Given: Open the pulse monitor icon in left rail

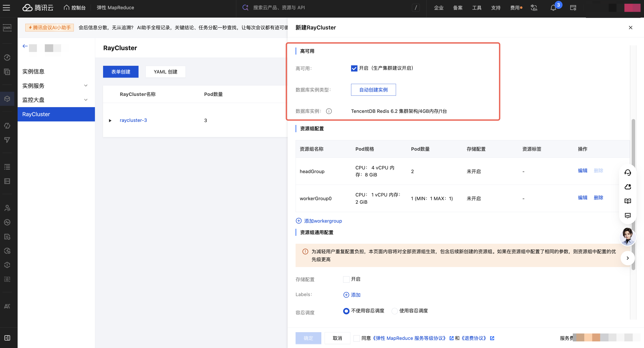Looking at the screenshot, I should 7,222.
